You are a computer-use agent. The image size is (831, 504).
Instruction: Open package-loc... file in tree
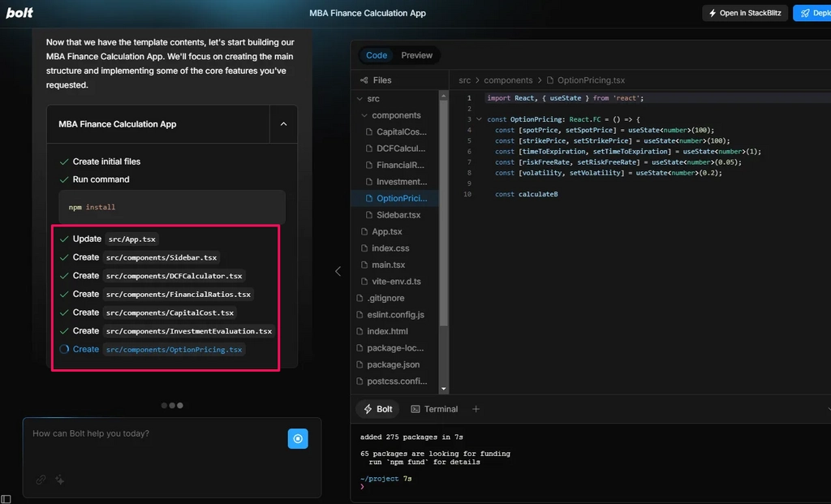[x=395, y=347]
